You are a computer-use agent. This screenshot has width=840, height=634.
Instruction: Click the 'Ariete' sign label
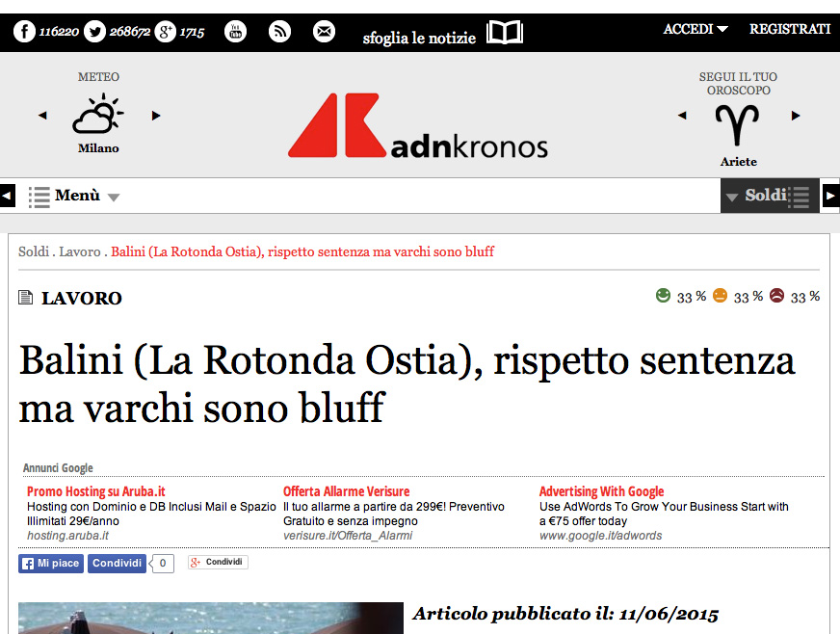[x=738, y=161]
